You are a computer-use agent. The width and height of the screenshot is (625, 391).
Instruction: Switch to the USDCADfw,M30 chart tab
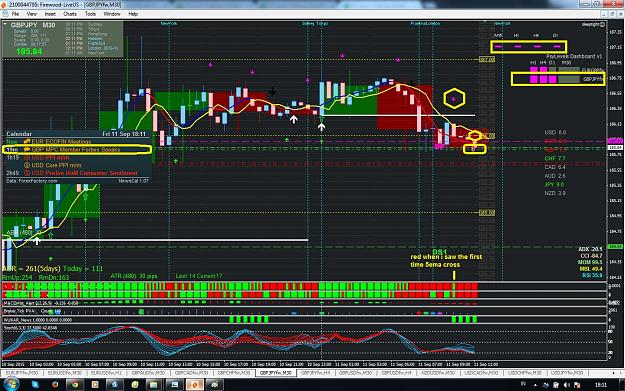pos(481,373)
